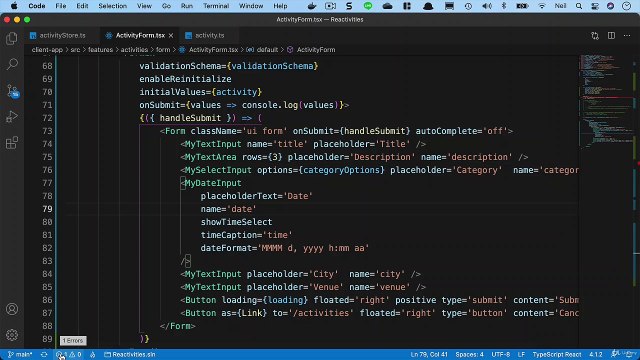Change the LF end of line sequence

(521, 354)
